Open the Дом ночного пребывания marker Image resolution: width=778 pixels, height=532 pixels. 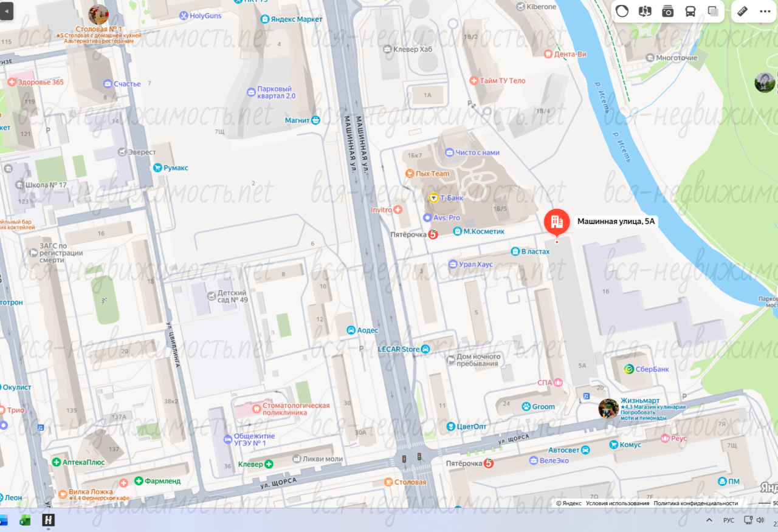(x=450, y=360)
